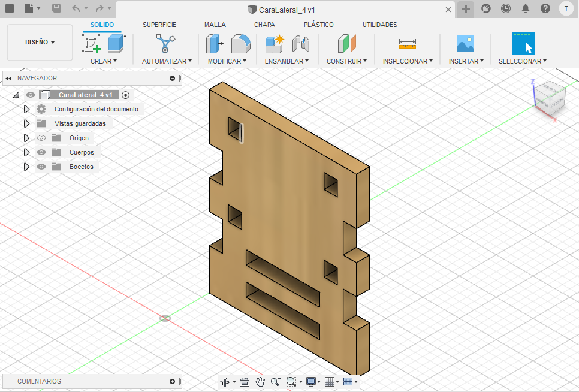
Task: Hide the Bocetos folder
Action: tap(41, 167)
